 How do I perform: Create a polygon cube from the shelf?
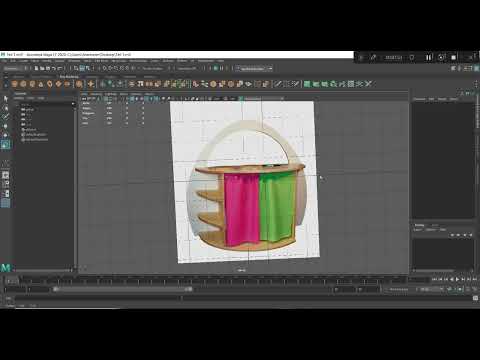tap(23, 84)
